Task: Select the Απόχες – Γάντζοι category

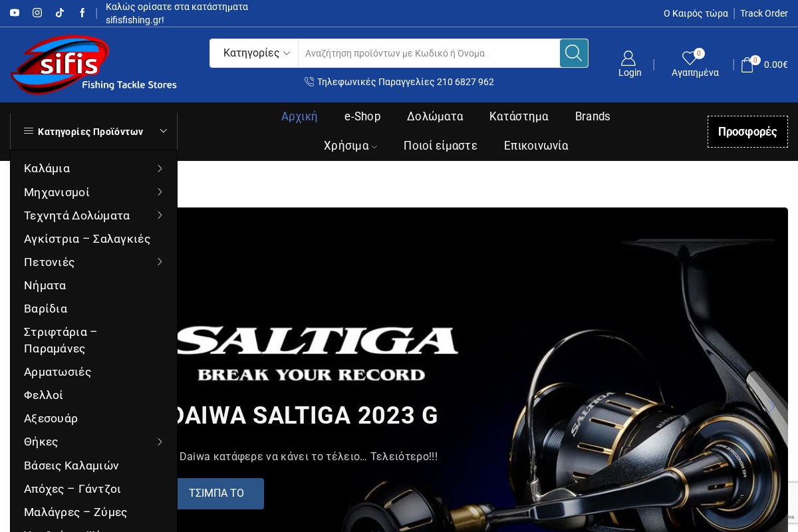Action: pyautogui.click(x=72, y=489)
